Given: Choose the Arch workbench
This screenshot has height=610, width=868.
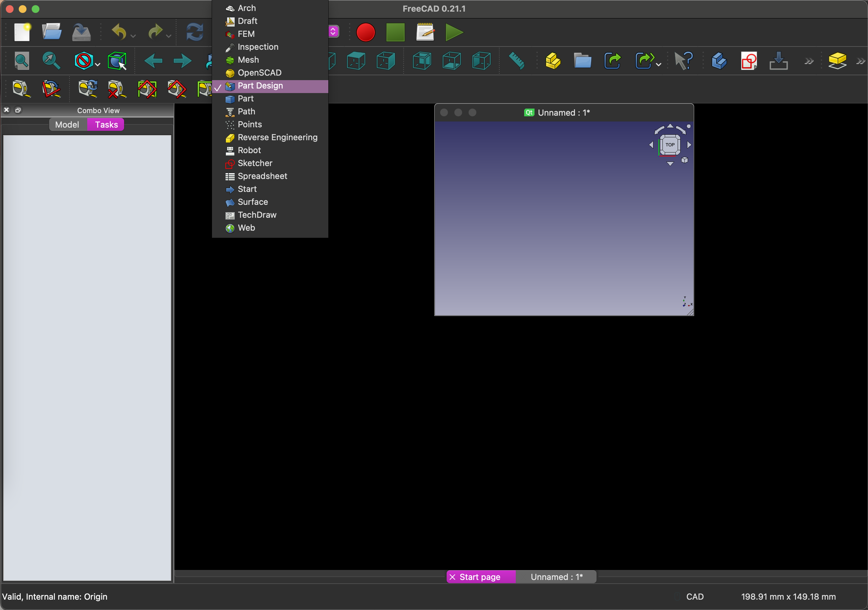Looking at the screenshot, I should point(270,8).
